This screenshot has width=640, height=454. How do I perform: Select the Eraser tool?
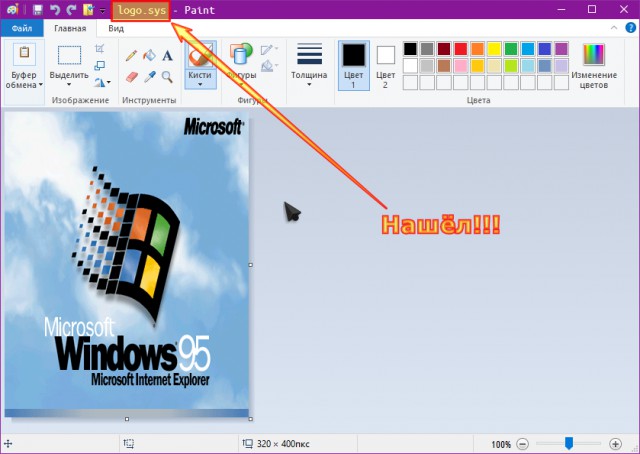coord(131,77)
